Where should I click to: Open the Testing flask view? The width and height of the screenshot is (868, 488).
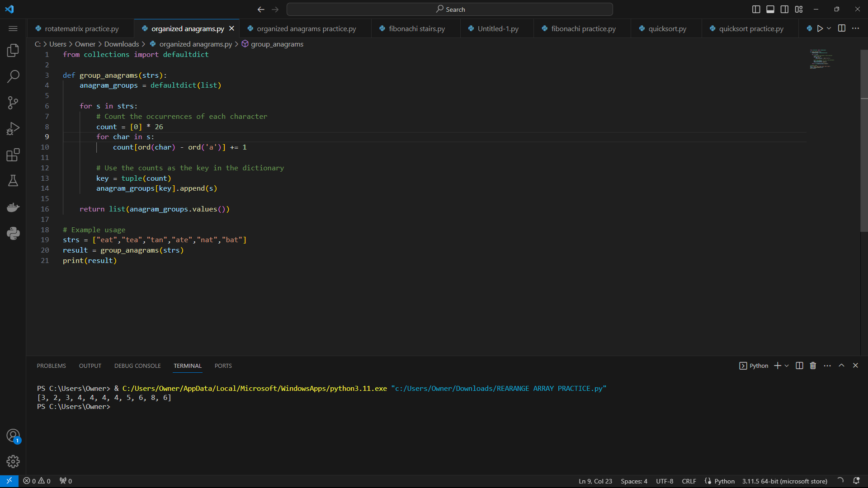click(x=13, y=181)
